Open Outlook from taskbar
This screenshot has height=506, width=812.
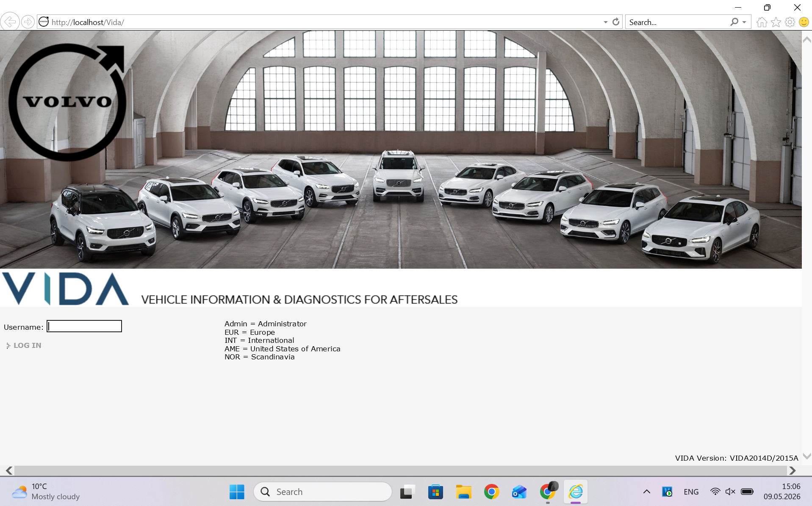[x=519, y=492]
